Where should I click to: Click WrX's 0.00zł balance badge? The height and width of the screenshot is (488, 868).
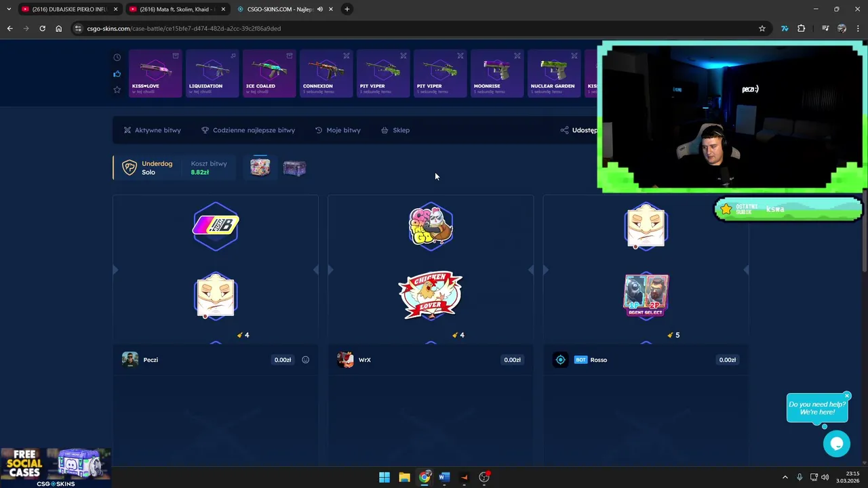512,360
